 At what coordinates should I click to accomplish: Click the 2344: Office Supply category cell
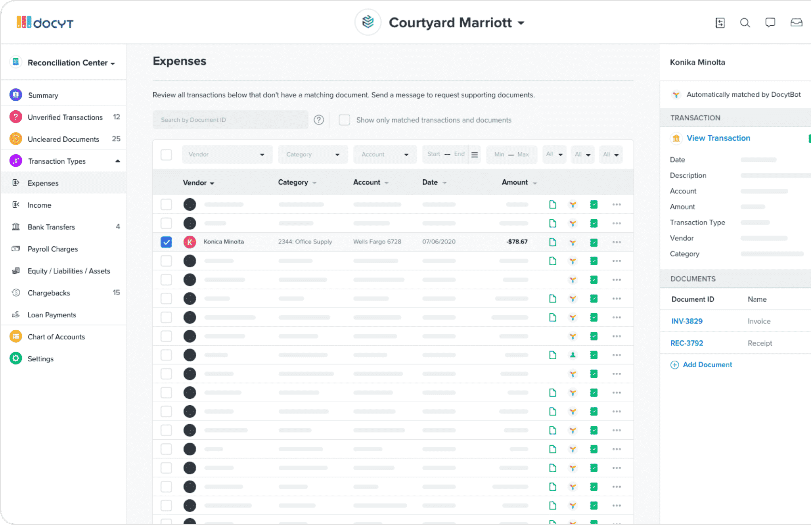305,241
